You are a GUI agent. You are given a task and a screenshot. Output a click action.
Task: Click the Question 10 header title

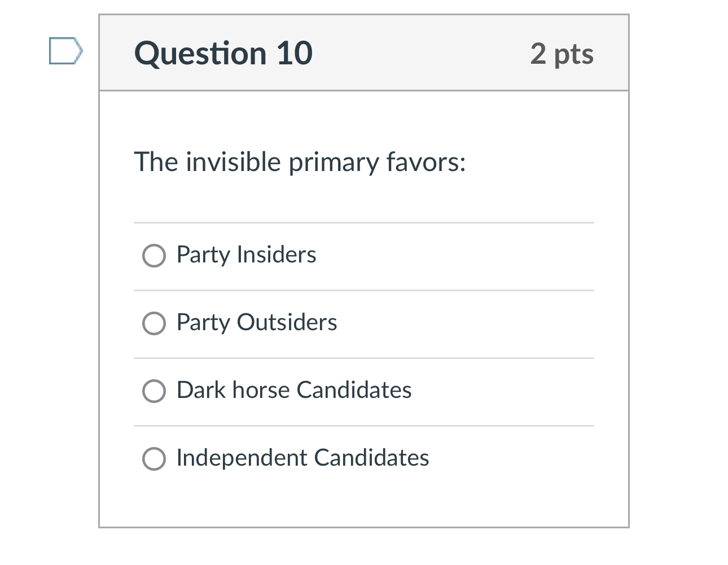(x=223, y=52)
